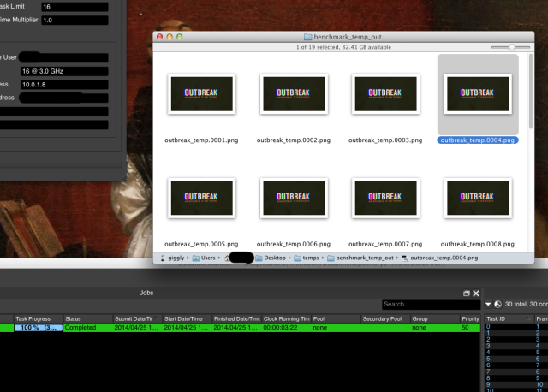548x392 pixels.
Task: Close the benchmark_temp_out Finder window
Action: (160, 37)
